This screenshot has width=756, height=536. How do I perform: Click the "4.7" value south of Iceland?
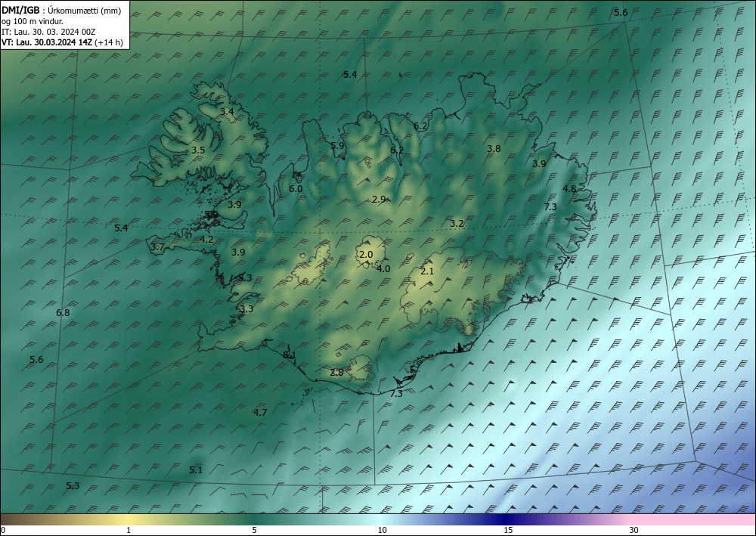[x=260, y=412]
